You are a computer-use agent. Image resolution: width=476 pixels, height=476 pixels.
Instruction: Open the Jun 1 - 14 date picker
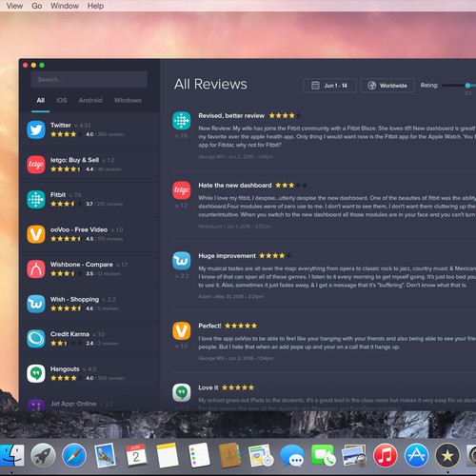(x=329, y=86)
